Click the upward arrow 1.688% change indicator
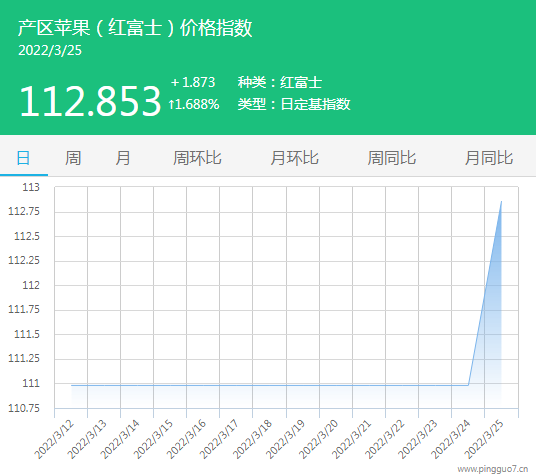 coord(193,104)
